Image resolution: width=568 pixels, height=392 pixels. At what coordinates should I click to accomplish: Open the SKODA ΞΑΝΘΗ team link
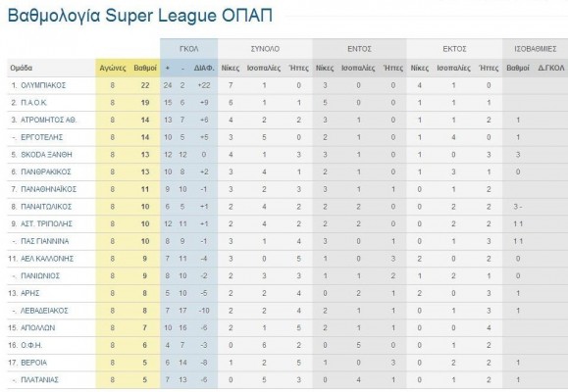click(46, 155)
